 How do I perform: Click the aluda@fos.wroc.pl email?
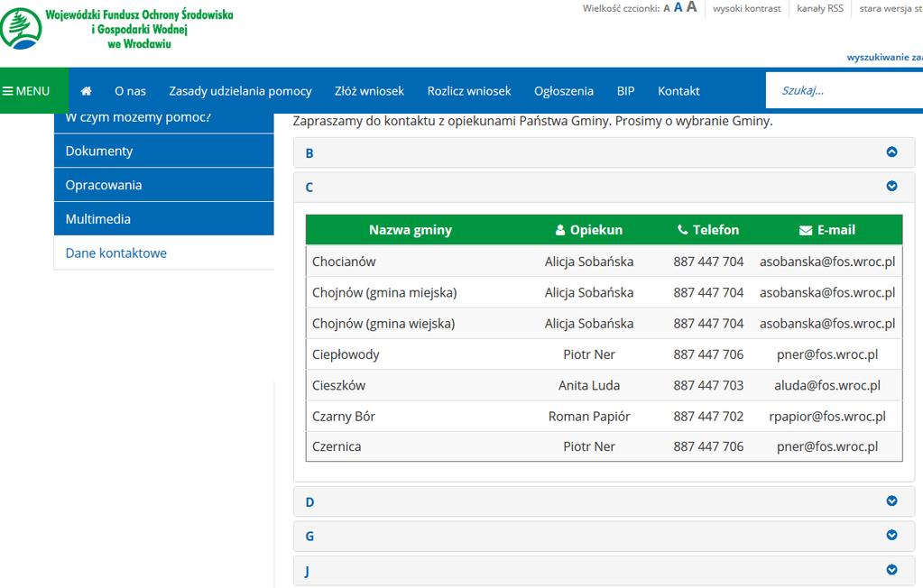pos(827,385)
